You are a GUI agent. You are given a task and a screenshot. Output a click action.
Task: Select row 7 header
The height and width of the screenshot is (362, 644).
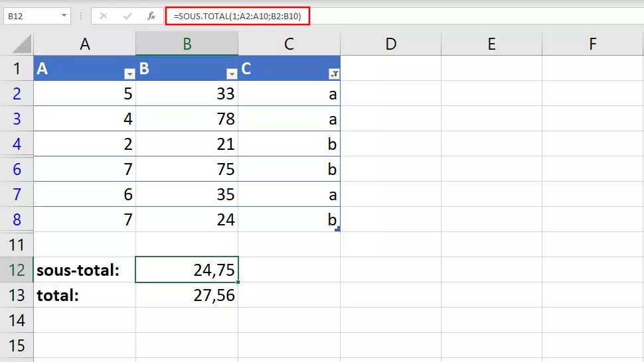pyautogui.click(x=17, y=194)
